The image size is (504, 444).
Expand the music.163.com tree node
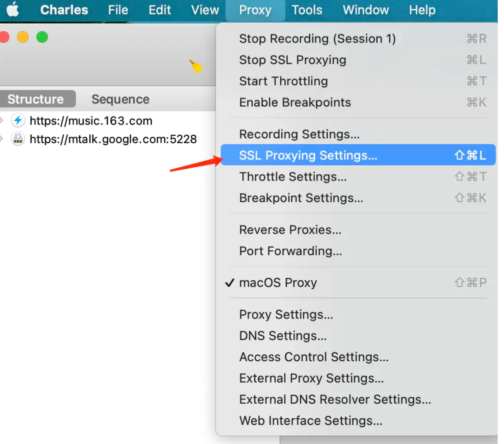pyautogui.click(x=1, y=120)
